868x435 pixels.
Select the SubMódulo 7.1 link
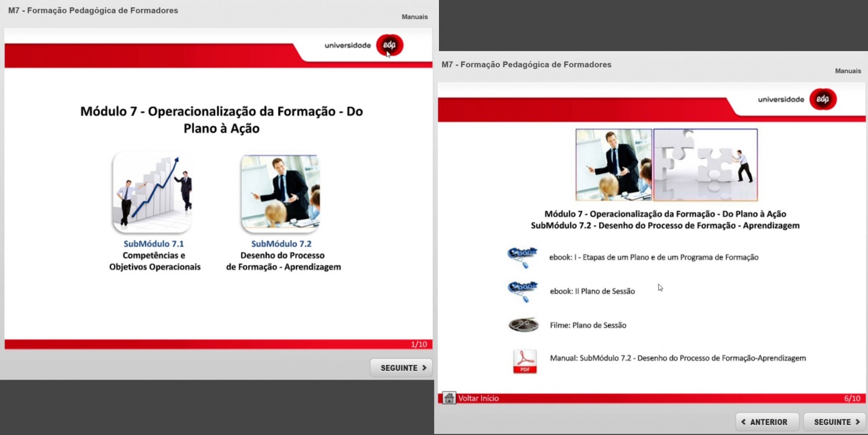(154, 244)
